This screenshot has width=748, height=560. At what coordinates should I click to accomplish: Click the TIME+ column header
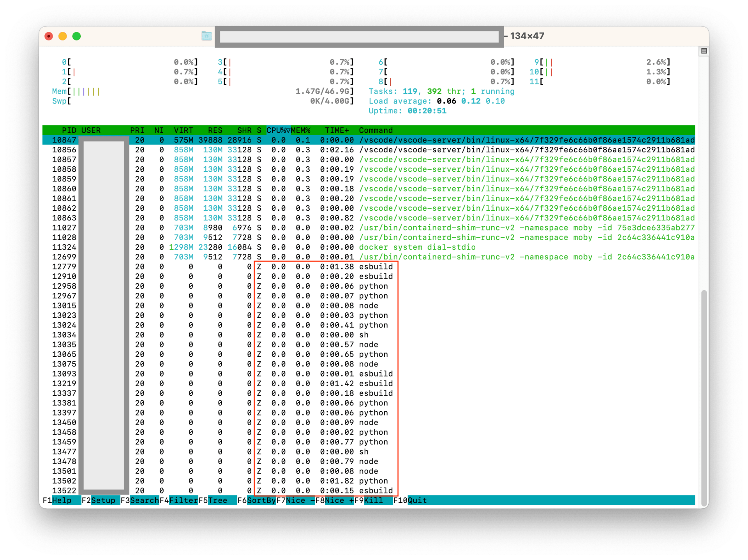point(337,130)
